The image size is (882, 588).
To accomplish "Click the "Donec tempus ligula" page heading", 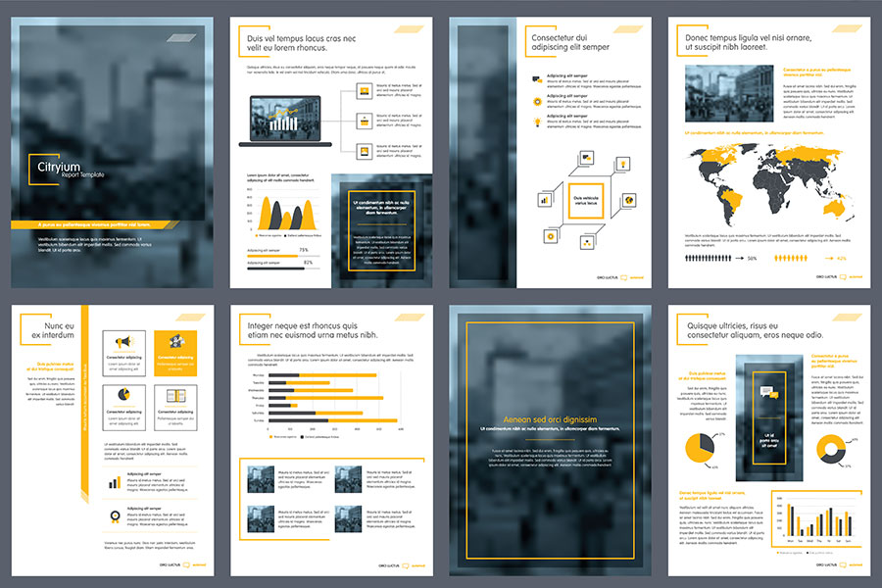I will [761, 41].
